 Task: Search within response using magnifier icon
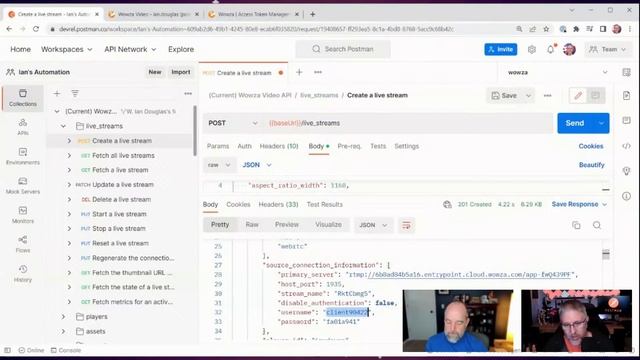point(597,225)
